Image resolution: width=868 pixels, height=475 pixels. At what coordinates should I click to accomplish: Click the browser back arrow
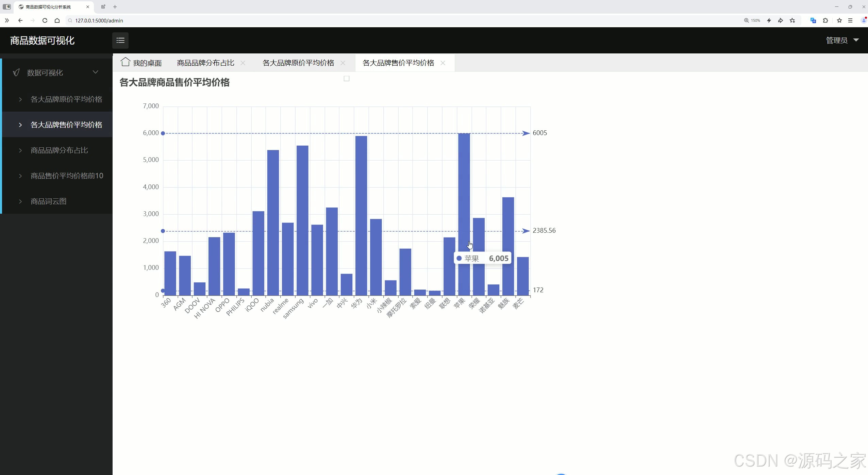(x=20, y=20)
